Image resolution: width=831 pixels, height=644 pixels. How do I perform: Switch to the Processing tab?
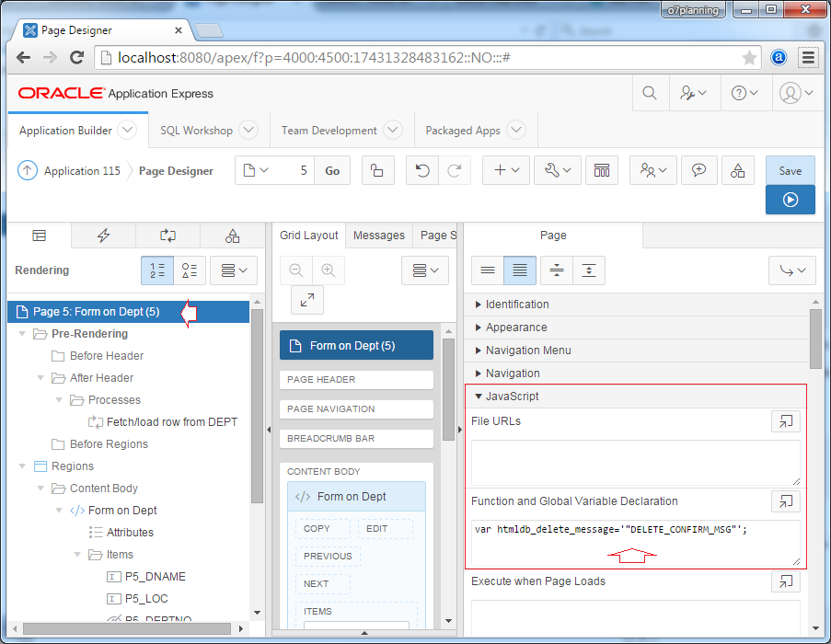[168, 236]
